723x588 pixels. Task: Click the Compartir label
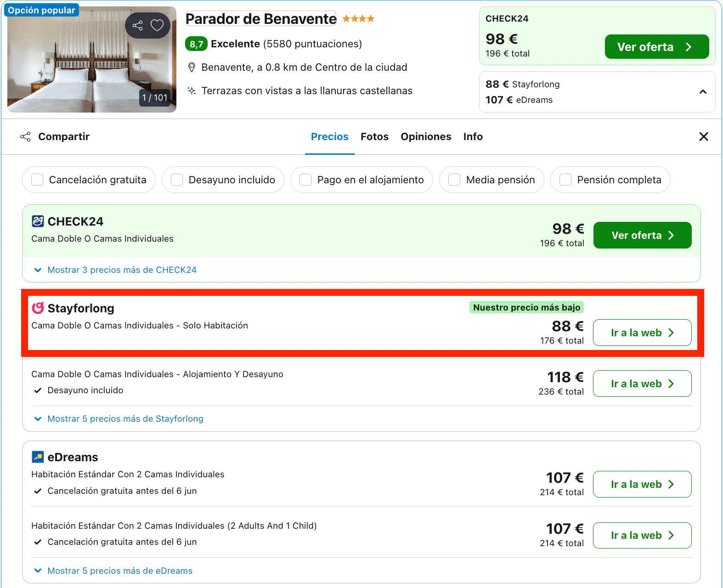pyautogui.click(x=64, y=136)
